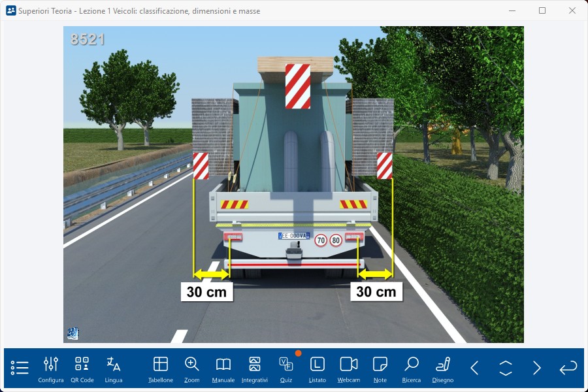This screenshot has width=588, height=392.
Task: Open the Note panel
Action: (380, 369)
